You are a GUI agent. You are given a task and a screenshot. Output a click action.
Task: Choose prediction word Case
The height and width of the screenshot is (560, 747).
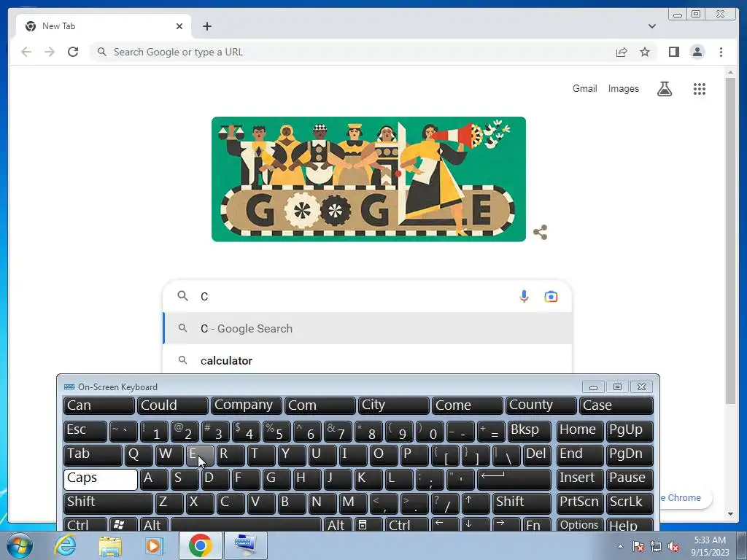616,405
